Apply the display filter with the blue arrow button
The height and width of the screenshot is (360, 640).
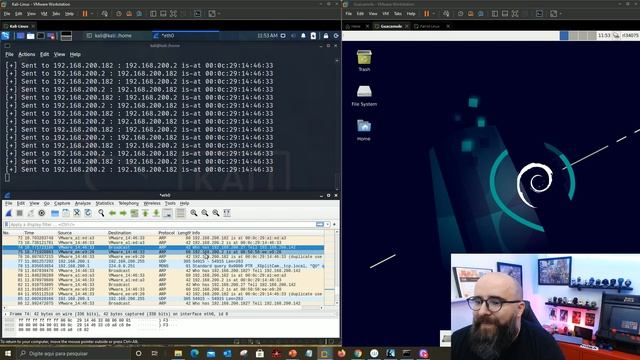[x=320, y=224]
